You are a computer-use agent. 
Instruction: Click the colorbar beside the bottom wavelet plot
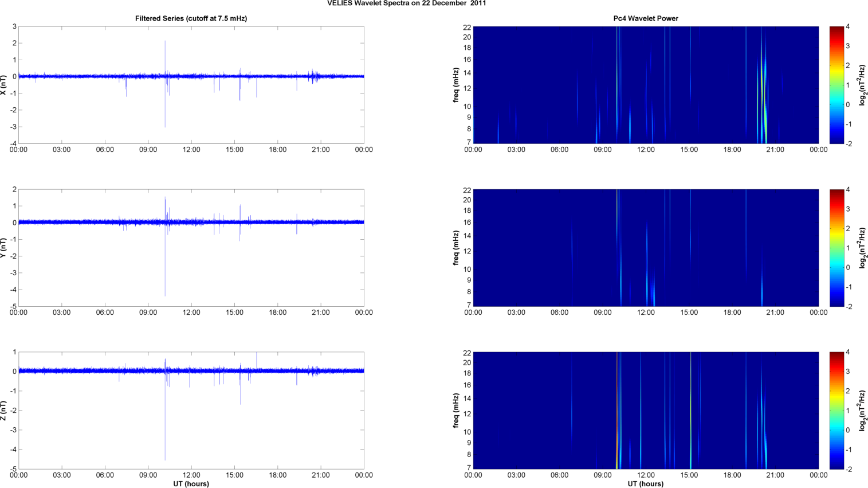836,411
